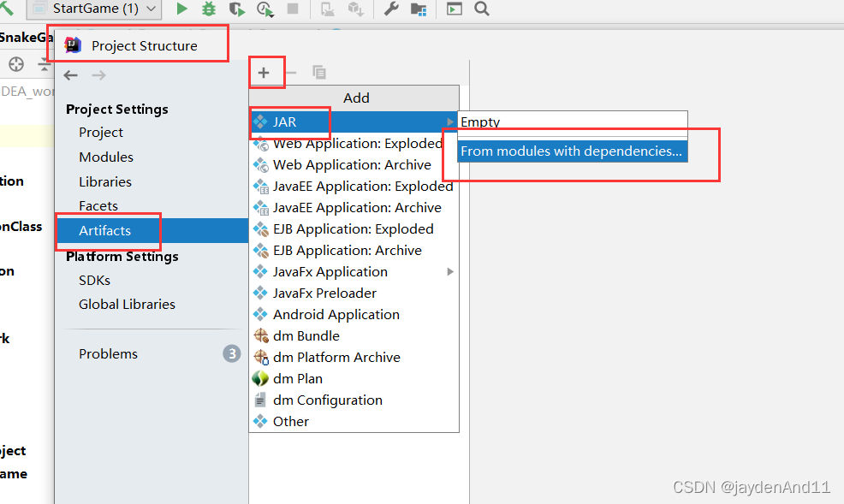This screenshot has height=504, width=844.
Task: Click the plus Add artifact button
Action: tap(263, 73)
